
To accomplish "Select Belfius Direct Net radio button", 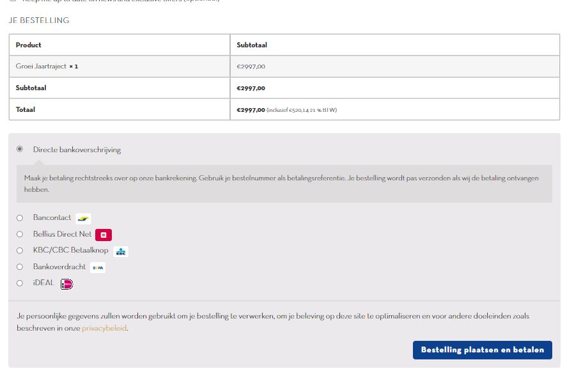I will (x=20, y=234).
